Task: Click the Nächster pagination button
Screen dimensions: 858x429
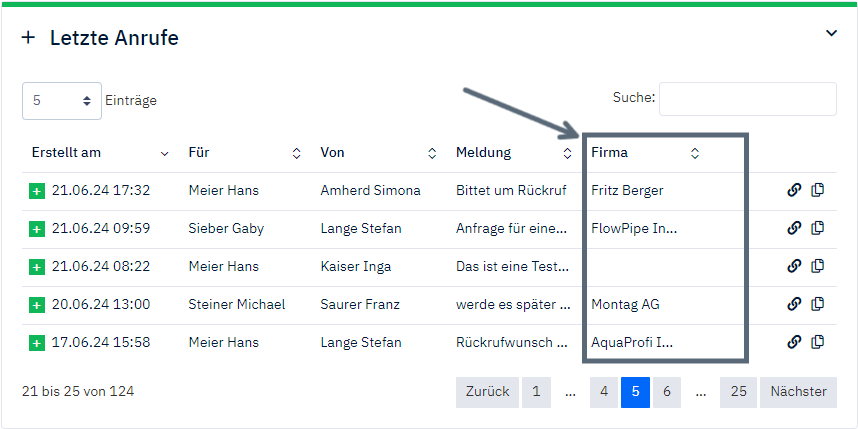Action: coord(798,392)
